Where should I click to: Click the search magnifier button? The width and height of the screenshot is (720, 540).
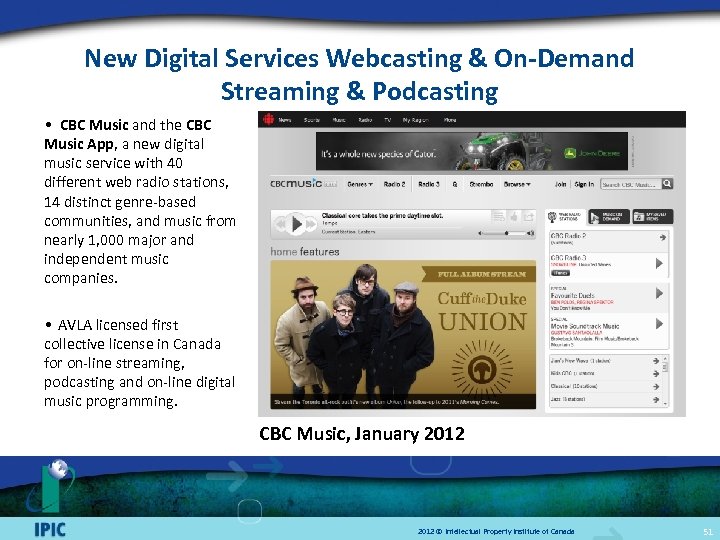point(667,184)
